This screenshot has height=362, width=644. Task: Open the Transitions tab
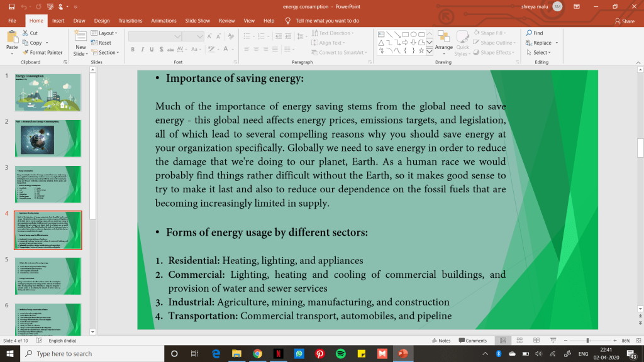[130, 21]
